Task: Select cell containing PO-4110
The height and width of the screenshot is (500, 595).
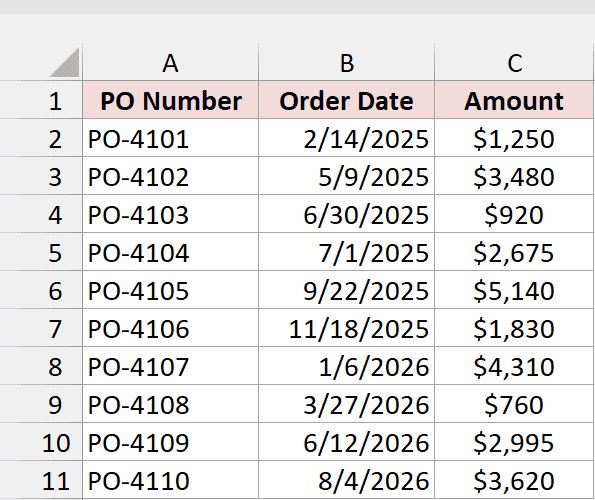Action: click(x=170, y=480)
